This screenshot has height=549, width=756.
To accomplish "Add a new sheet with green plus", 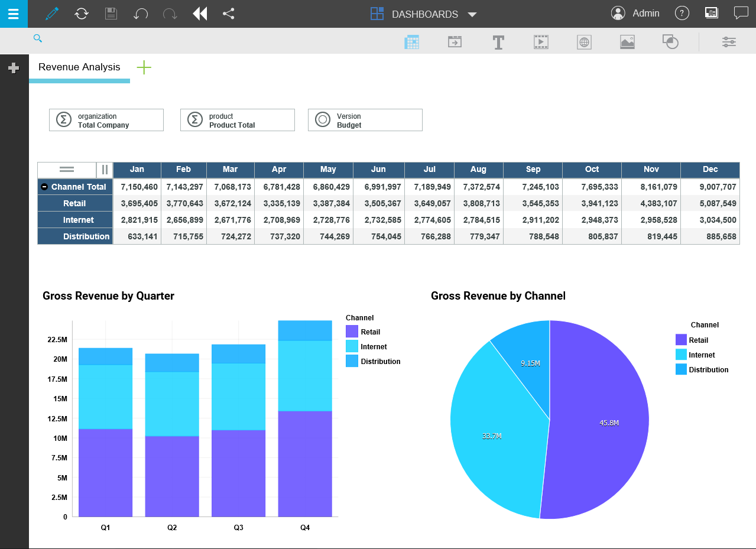I will [144, 67].
